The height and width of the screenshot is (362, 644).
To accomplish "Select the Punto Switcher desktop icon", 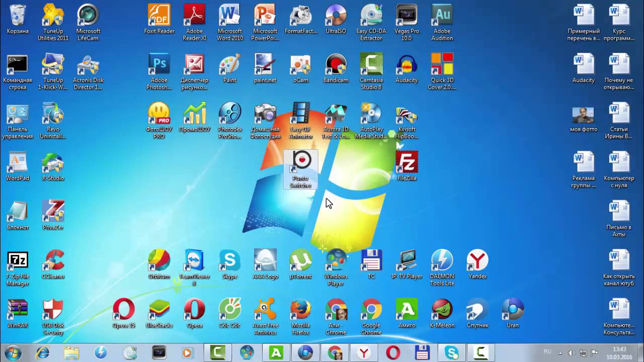I will click(301, 170).
